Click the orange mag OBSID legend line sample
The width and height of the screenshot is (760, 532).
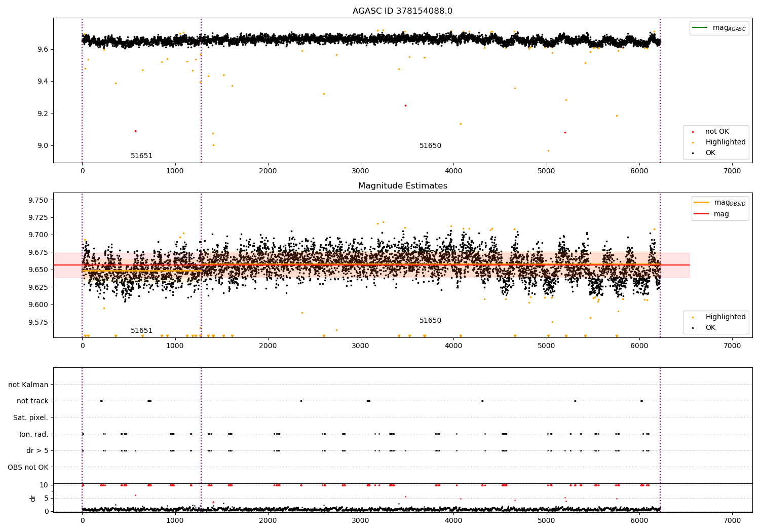702,203
